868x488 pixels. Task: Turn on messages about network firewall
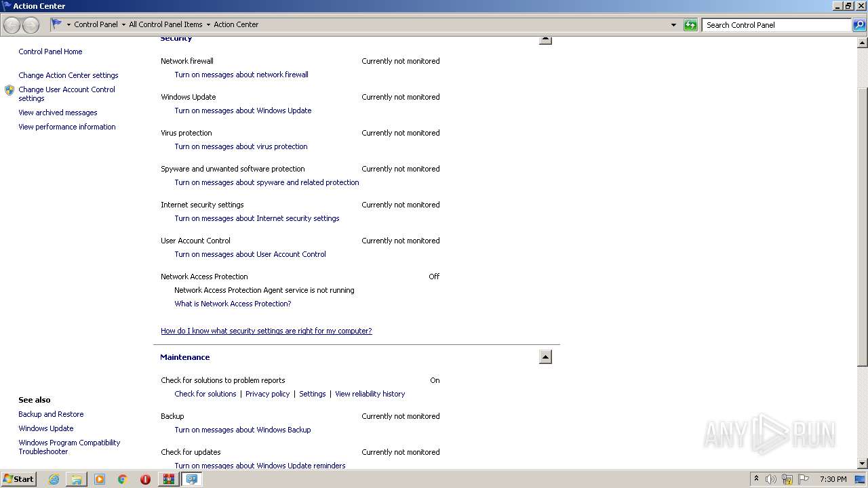241,75
